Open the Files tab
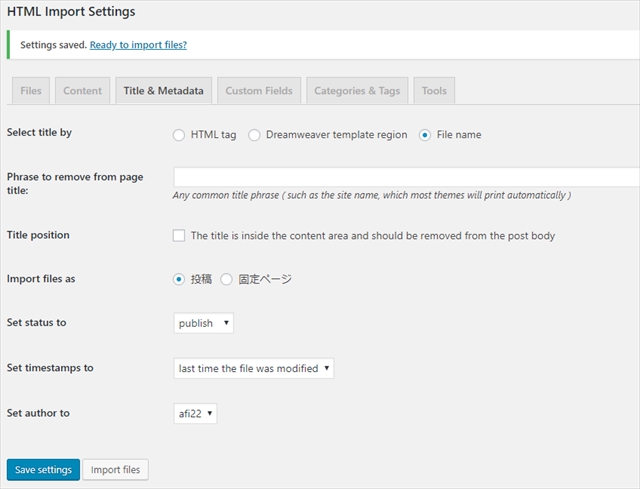This screenshot has width=640, height=489. pos(31,91)
